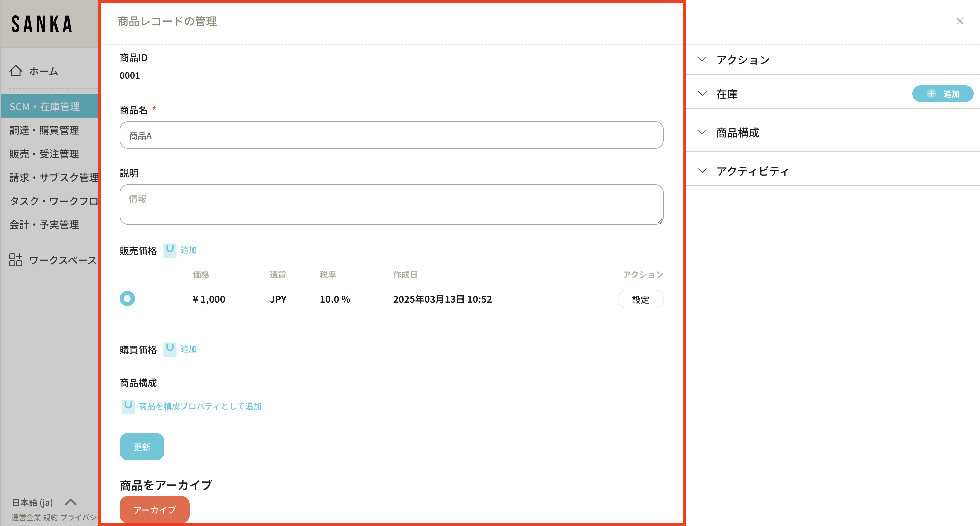Screen dimensions: 980x526
Task: Click the SANKA logo
Action: (42, 24)
